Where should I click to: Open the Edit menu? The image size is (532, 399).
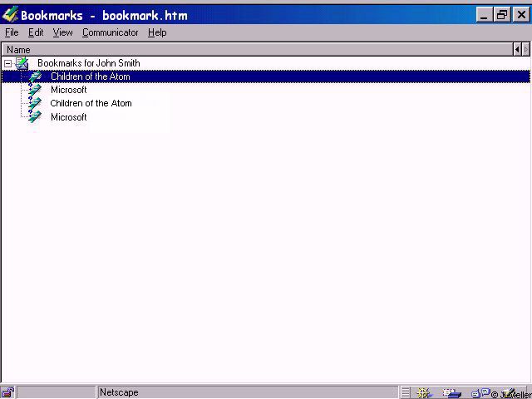coord(36,32)
